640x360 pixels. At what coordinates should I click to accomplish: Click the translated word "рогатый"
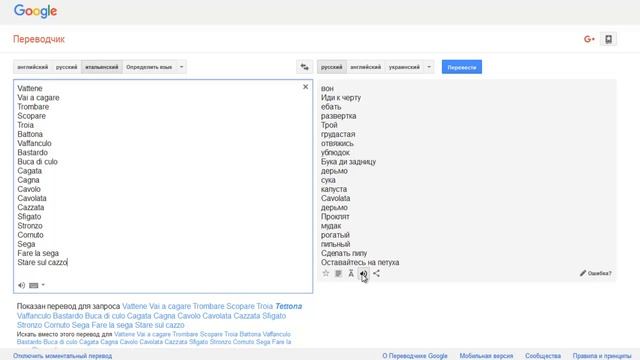click(335, 235)
